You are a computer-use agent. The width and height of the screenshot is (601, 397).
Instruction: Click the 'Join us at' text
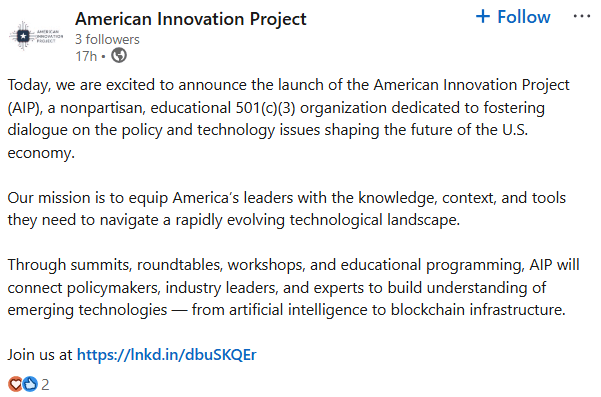pyautogui.click(x=40, y=355)
